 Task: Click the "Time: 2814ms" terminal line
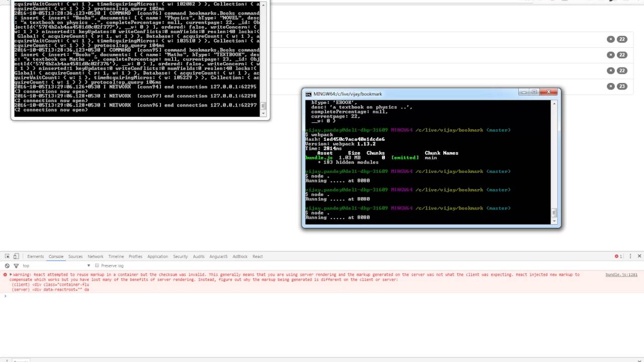click(323, 148)
